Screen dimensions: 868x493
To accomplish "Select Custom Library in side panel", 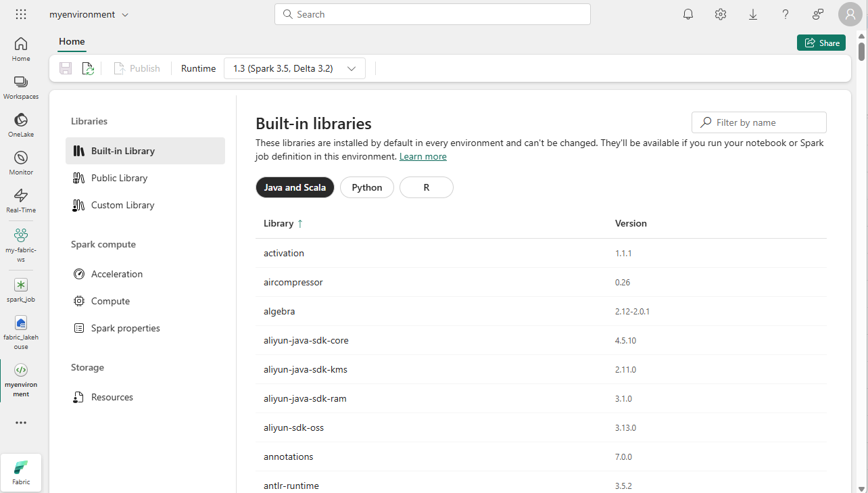I will [145, 205].
